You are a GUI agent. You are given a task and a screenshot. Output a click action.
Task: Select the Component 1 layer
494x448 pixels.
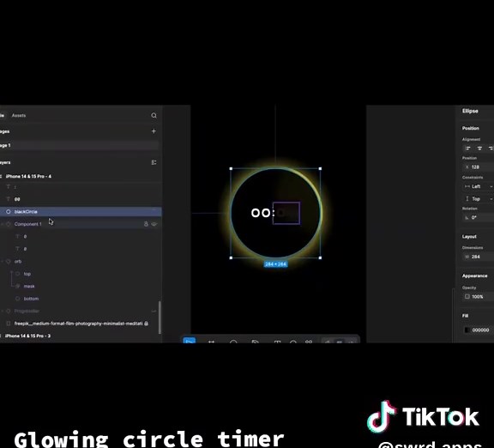[x=27, y=224]
